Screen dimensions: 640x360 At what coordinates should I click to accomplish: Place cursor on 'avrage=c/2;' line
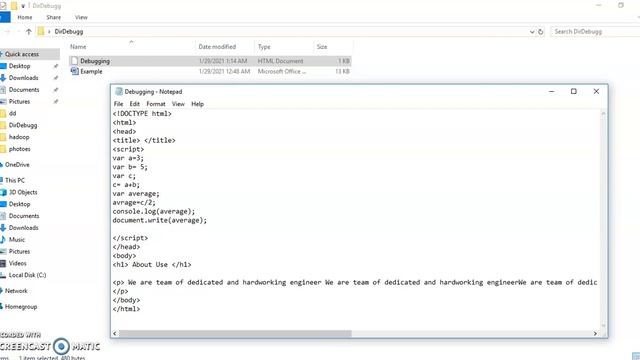(x=134, y=202)
